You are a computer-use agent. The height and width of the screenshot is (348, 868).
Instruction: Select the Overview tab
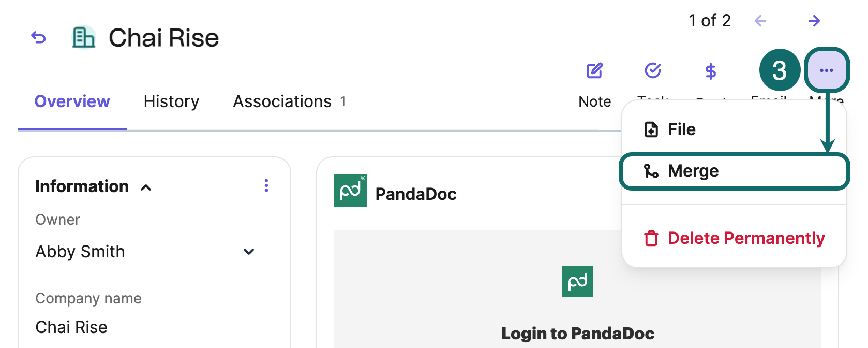pyautogui.click(x=72, y=102)
